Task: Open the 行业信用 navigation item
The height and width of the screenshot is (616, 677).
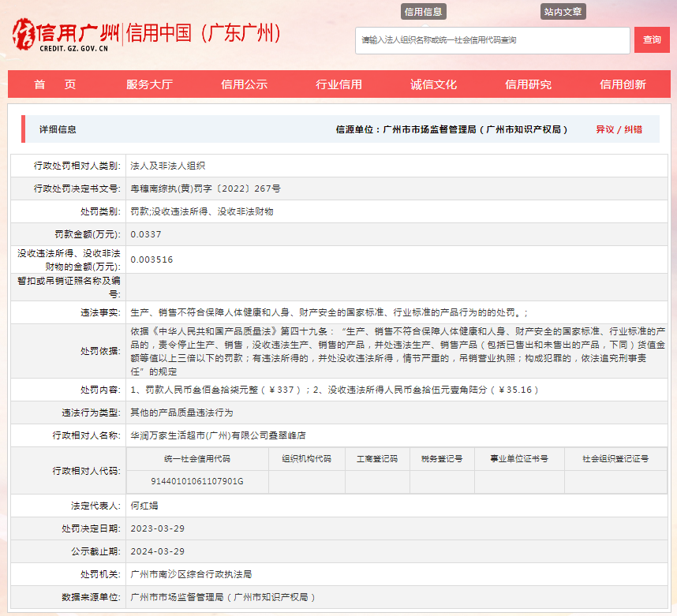Action: click(x=339, y=84)
